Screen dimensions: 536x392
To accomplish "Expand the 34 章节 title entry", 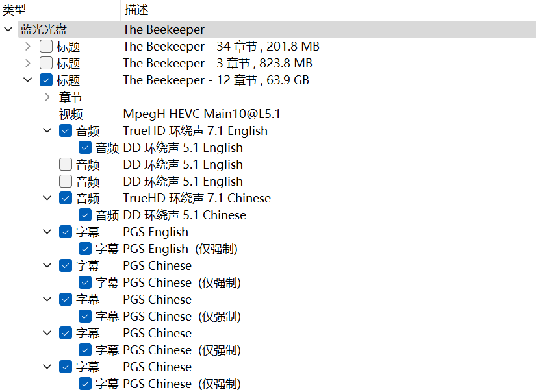I will 28,47.
